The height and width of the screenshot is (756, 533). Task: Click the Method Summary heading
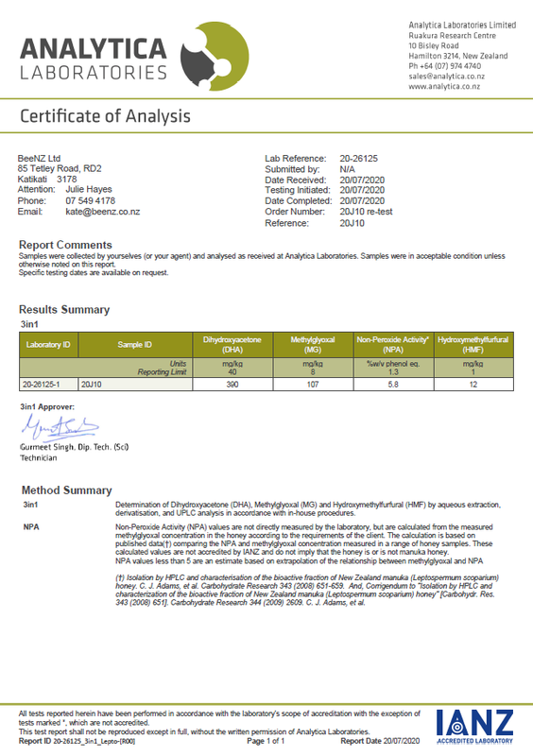point(66,490)
